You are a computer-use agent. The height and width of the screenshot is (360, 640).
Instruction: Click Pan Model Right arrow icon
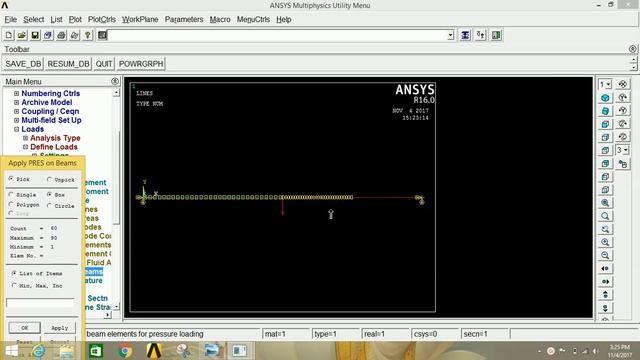[605, 281]
